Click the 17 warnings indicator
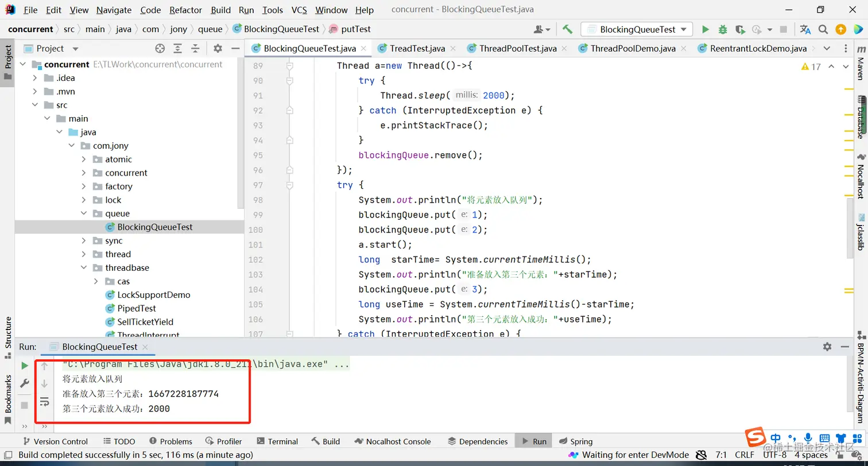868x466 pixels. point(811,67)
